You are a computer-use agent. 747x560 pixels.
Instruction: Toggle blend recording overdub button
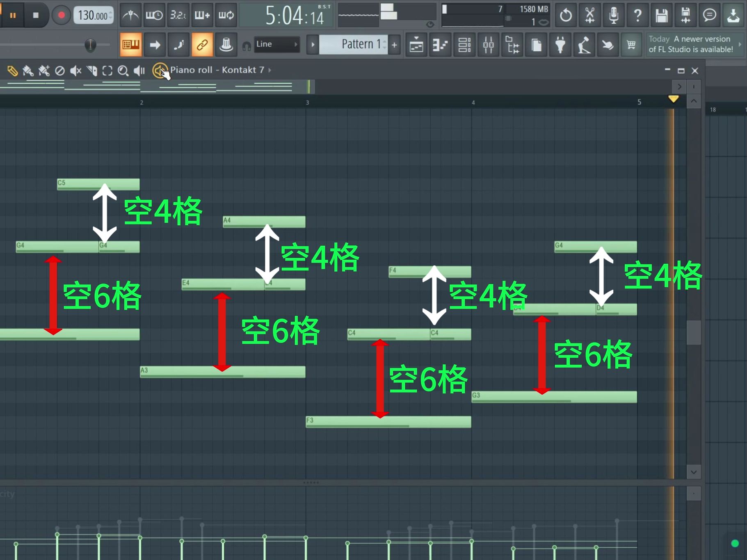[202, 15]
